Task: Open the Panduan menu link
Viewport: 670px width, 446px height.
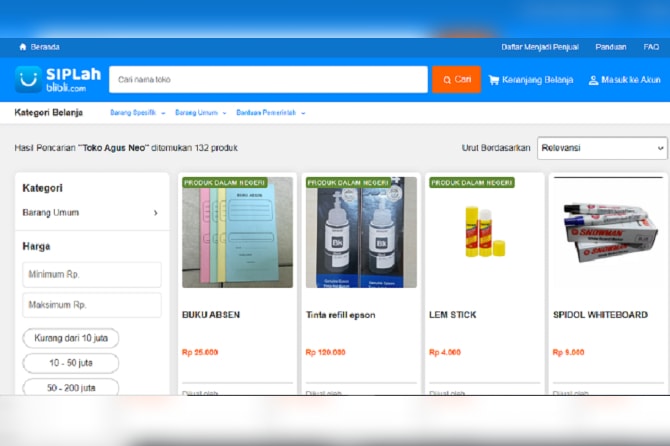Action: point(611,47)
